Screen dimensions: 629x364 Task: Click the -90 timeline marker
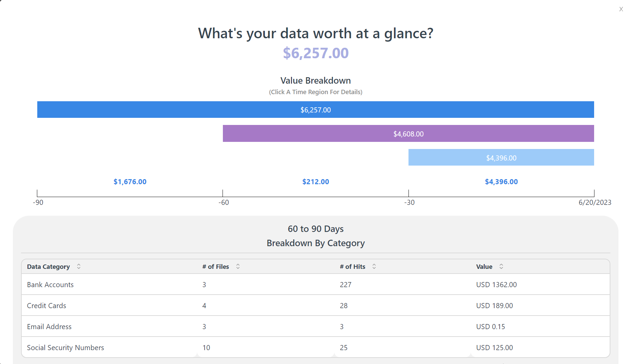click(x=38, y=202)
